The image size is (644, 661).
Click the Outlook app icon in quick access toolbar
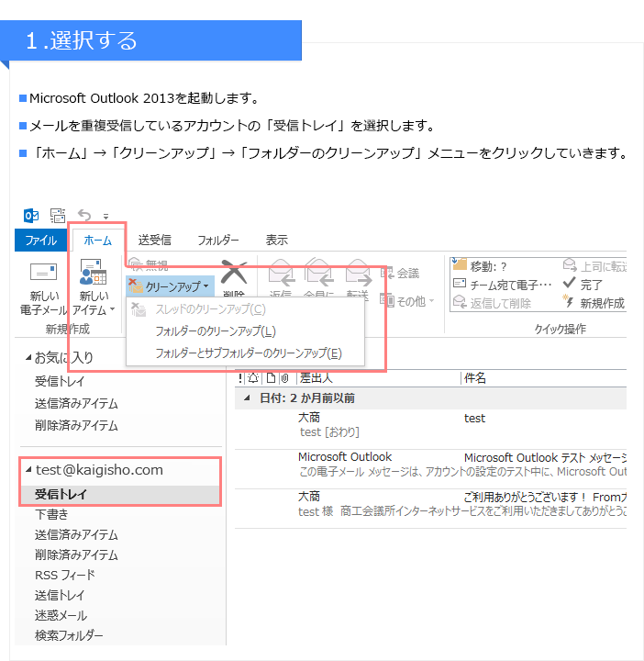point(31,216)
